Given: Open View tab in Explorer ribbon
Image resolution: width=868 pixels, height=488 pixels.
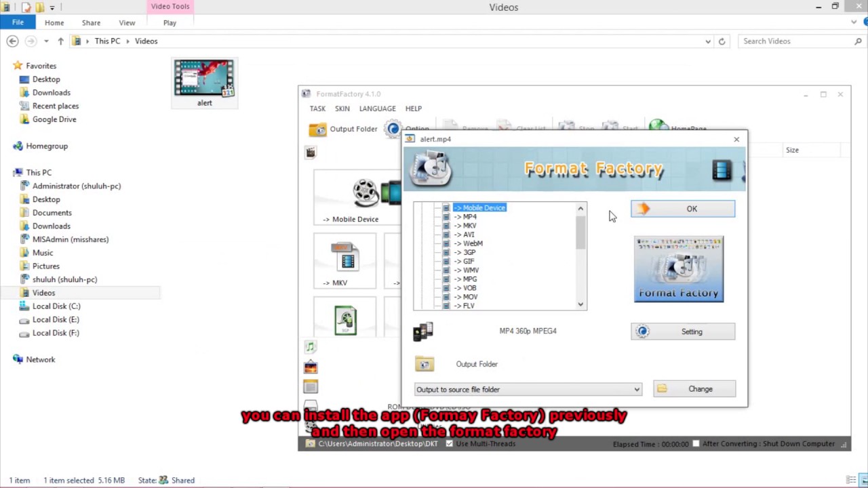Looking at the screenshot, I should point(127,22).
